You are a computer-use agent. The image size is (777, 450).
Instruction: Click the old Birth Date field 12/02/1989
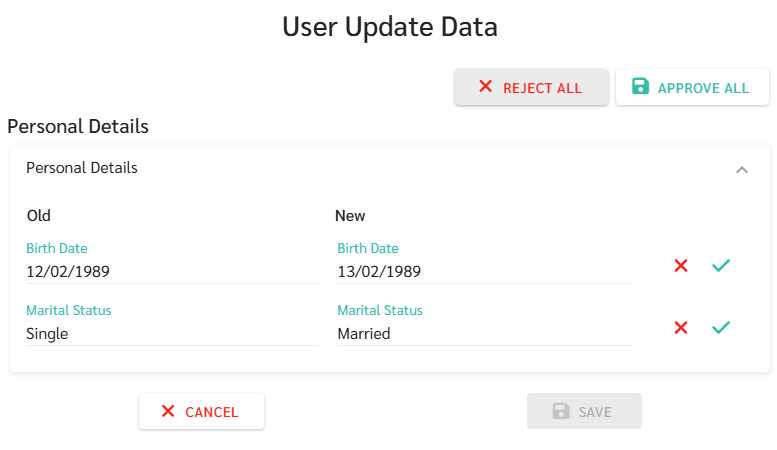172,271
